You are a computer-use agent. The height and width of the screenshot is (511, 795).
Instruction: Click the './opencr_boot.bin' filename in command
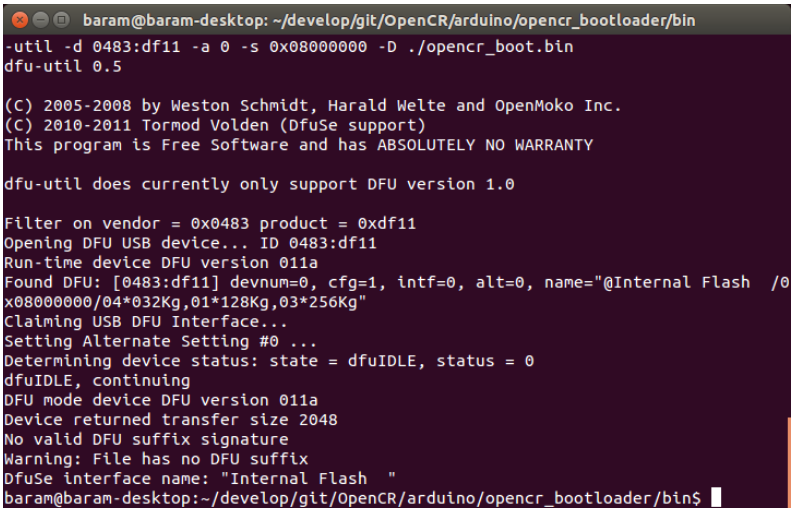[x=490, y=47]
